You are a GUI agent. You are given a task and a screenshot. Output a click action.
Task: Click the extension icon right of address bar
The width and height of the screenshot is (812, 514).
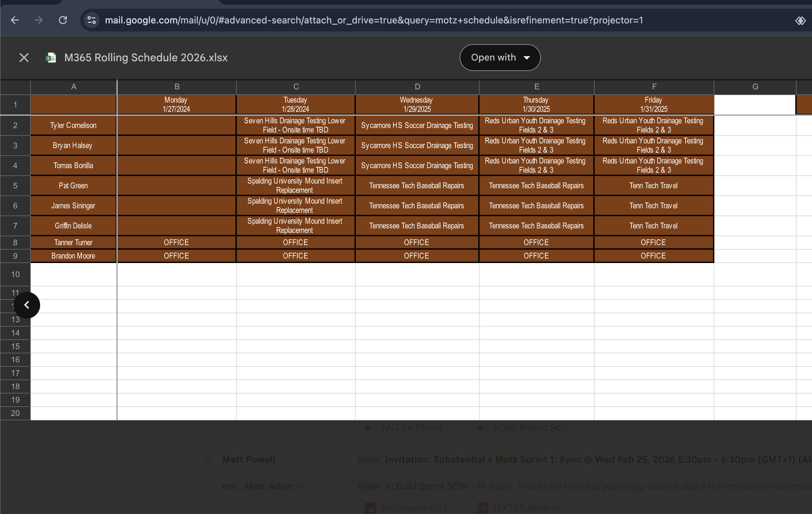point(801,21)
